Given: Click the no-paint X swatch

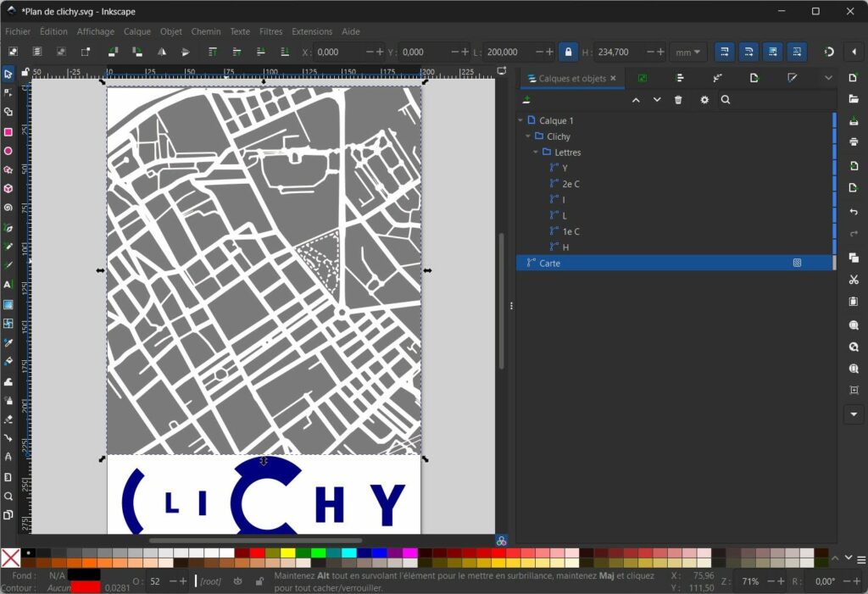Looking at the screenshot, I should point(10,558).
